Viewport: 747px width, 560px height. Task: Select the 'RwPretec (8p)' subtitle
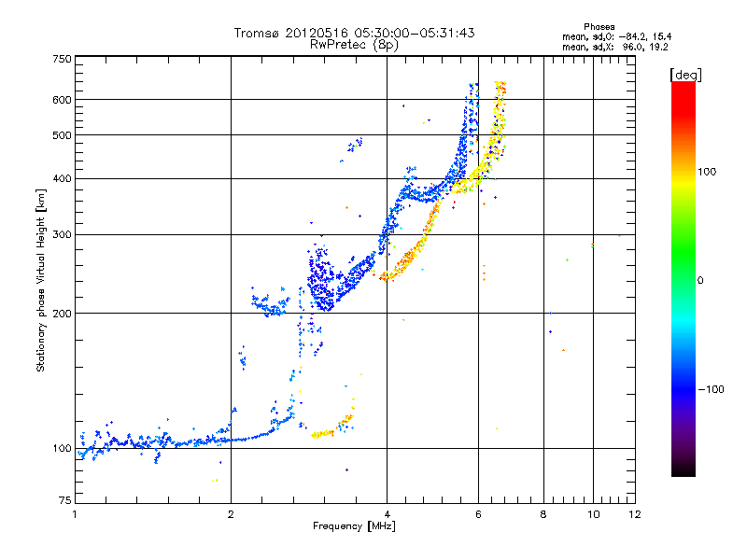point(354,45)
